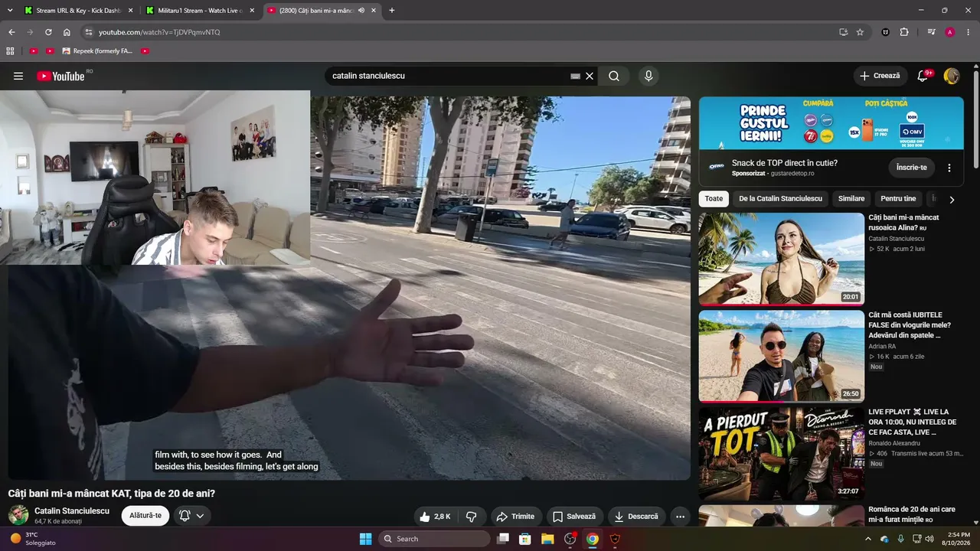980x551 pixels.
Task: Open the IUBITELE FALSE video thumbnail
Action: pos(781,356)
